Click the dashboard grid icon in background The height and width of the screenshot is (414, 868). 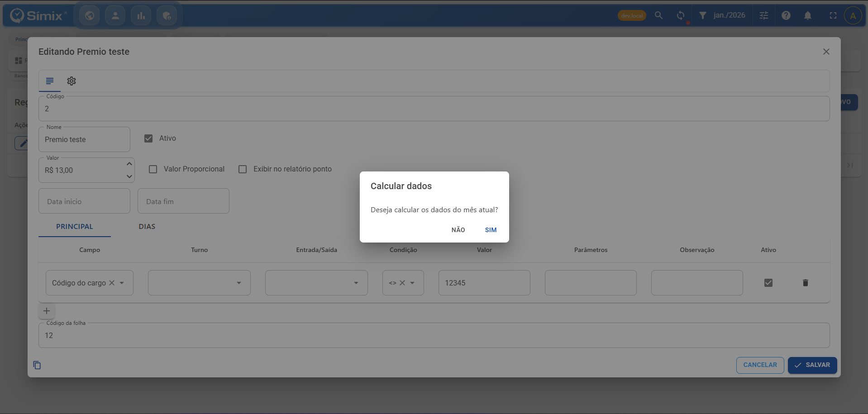pos(19,61)
